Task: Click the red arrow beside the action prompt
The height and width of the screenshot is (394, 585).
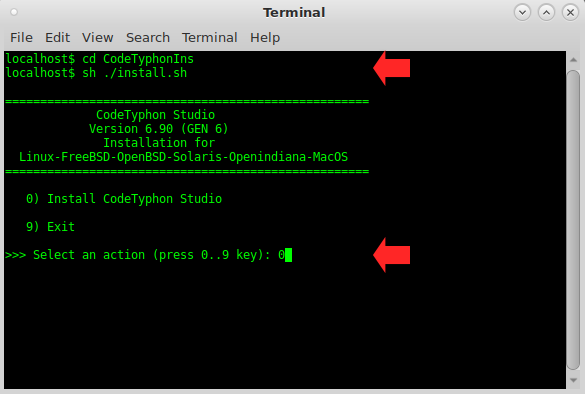Action: pyautogui.click(x=391, y=255)
